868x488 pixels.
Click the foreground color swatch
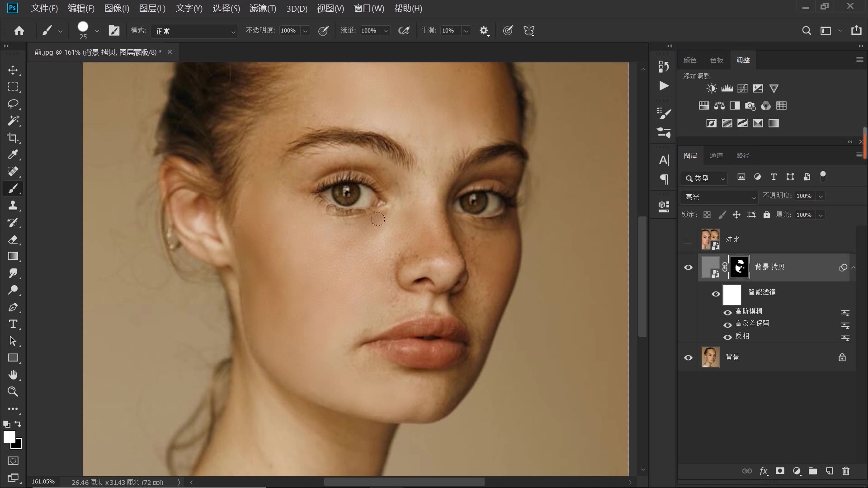coord(9,436)
